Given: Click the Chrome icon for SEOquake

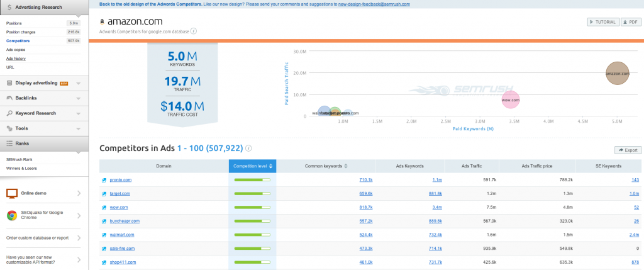Looking at the screenshot, I should [x=11, y=215].
